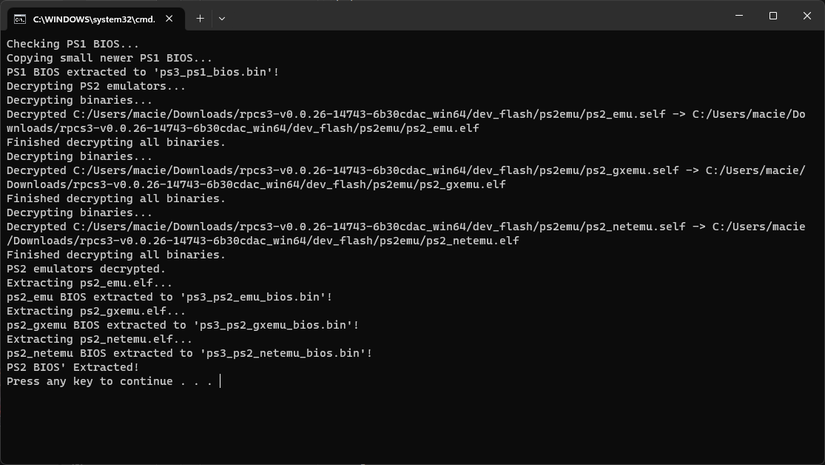Image resolution: width=825 pixels, height=465 pixels.
Task: Click the 'Checking PS1 BIOS...' line
Action: tap(73, 44)
